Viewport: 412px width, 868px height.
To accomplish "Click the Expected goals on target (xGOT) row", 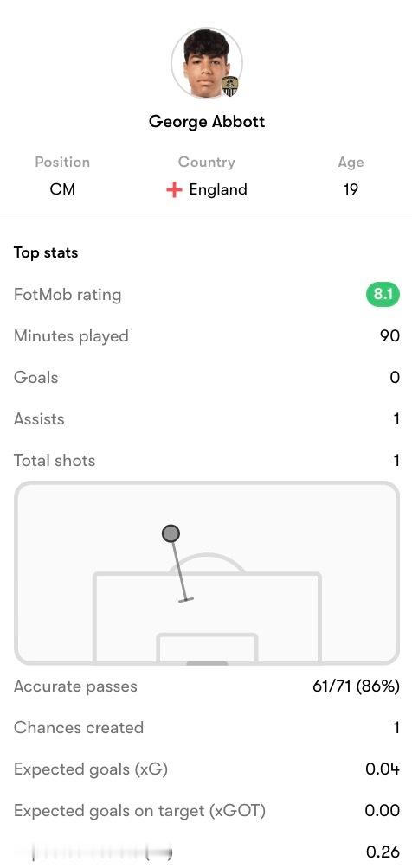I will pyautogui.click(x=206, y=811).
